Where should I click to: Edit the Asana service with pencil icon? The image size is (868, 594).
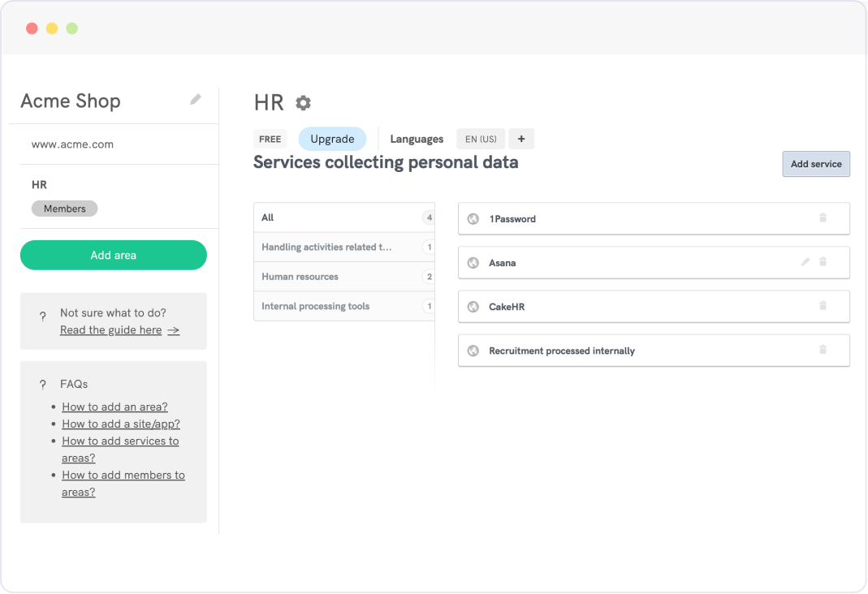805,262
